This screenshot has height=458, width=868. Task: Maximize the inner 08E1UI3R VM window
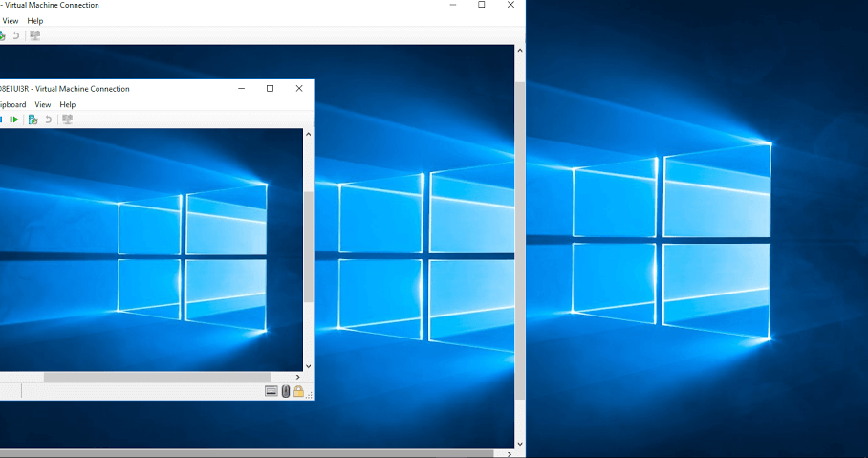tap(271, 89)
